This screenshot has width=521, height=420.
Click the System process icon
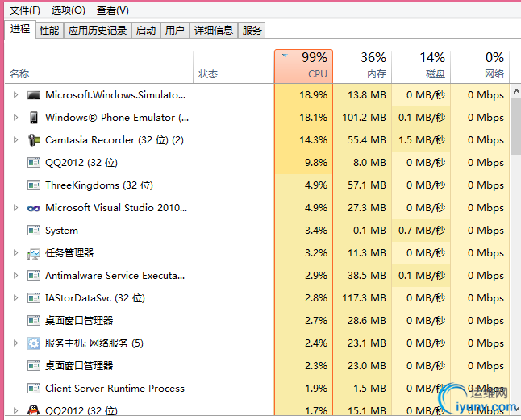(x=34, y=231)
